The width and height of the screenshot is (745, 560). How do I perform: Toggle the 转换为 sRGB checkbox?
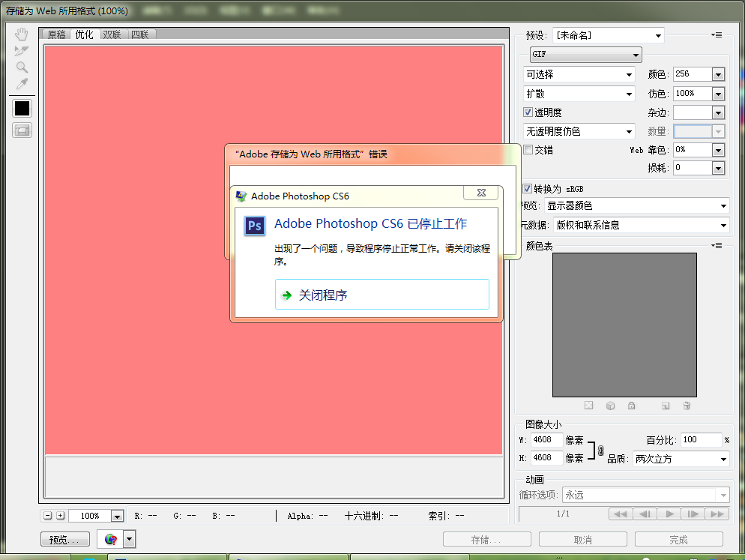click(527, 188)
